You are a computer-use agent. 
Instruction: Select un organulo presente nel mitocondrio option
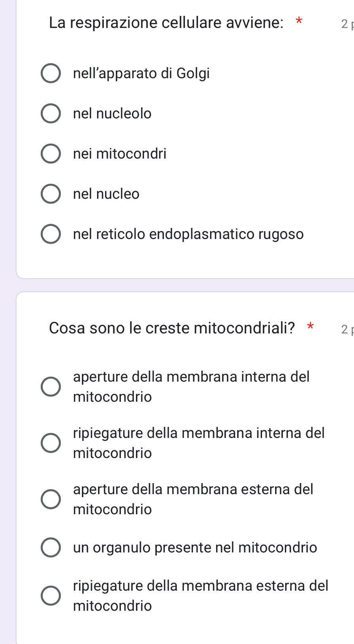tap(51, 547)
